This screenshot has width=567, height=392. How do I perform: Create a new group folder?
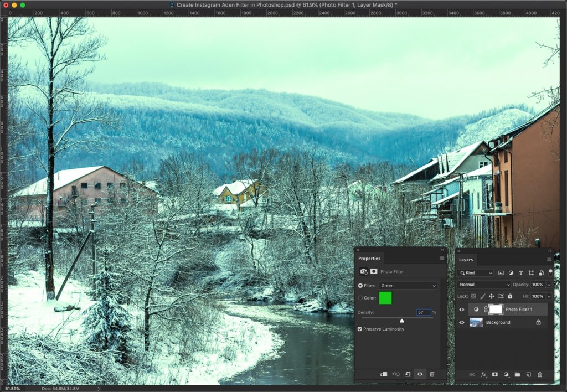[516, 375]
